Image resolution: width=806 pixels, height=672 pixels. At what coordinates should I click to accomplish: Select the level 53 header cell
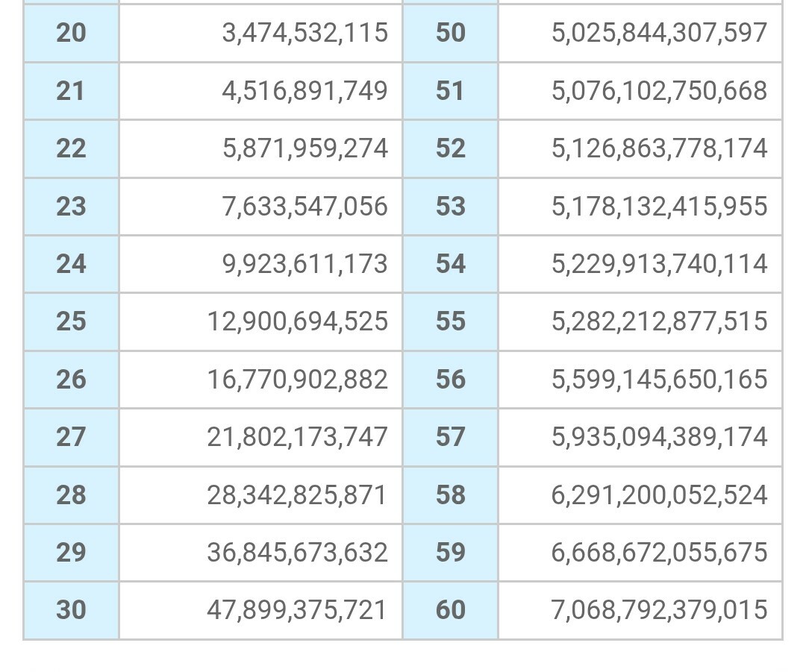pyautogui.click(x=450, y=207)
